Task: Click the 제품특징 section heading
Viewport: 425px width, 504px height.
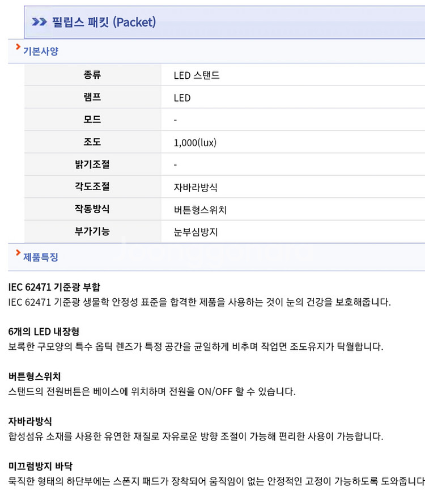Action: click(40, 257)
